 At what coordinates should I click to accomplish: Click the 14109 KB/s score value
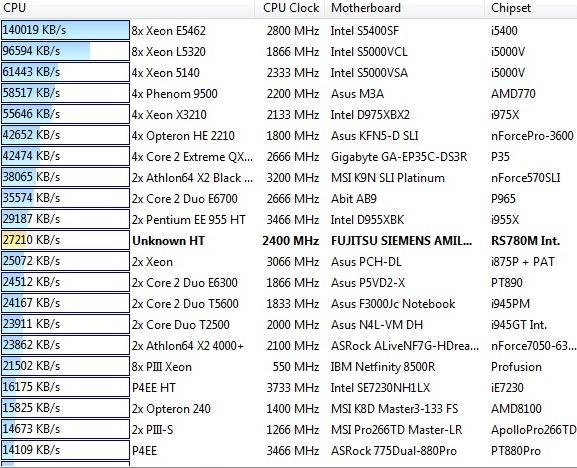(31, 449)
